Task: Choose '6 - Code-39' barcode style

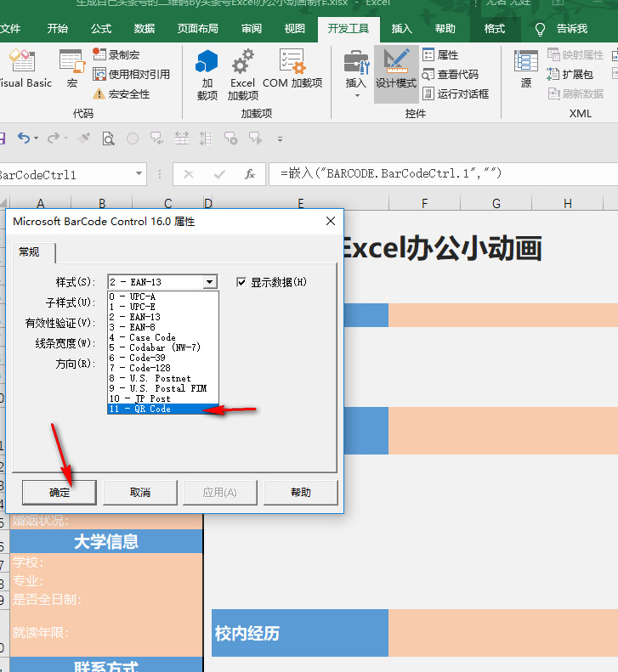Action: 163,358
